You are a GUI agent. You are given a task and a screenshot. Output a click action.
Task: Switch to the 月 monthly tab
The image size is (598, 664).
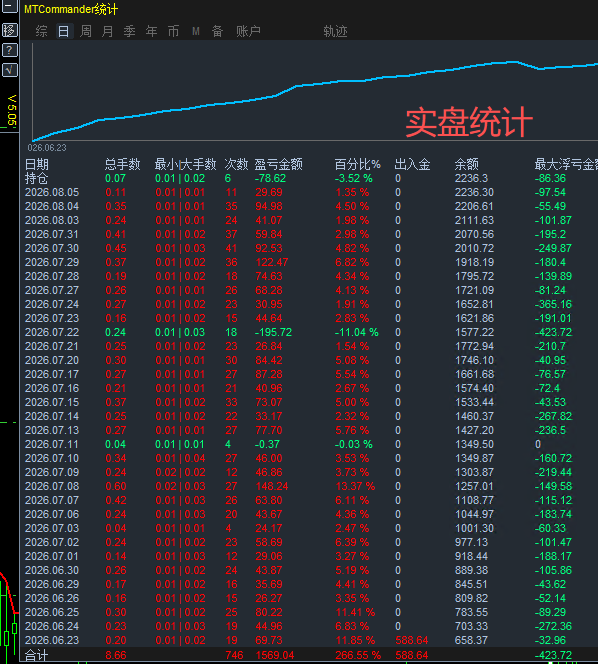(x=108, y=31)
